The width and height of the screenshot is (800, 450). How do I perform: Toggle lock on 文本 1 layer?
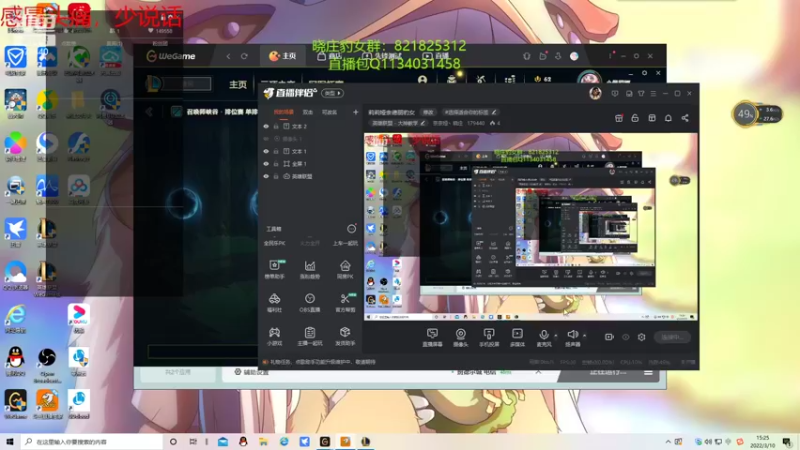pyautogui.click(x=276, y=151)
